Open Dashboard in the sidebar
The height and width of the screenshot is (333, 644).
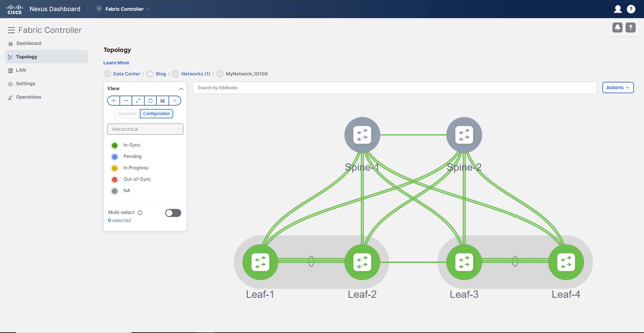click(47, 43)
